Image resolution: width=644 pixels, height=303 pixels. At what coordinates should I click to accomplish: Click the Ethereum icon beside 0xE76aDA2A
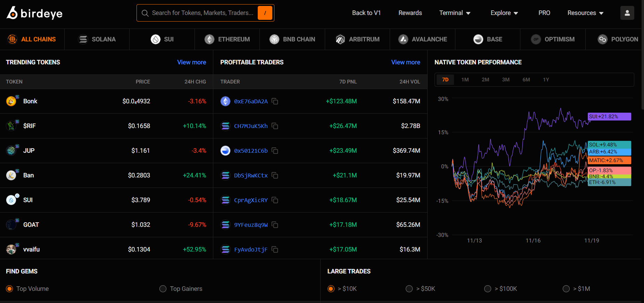[225, 101]
